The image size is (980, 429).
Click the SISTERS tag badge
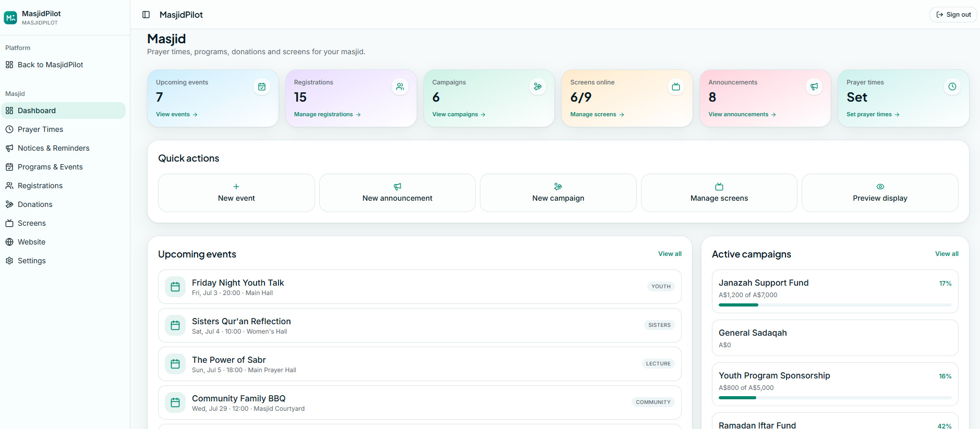(659, 325)
